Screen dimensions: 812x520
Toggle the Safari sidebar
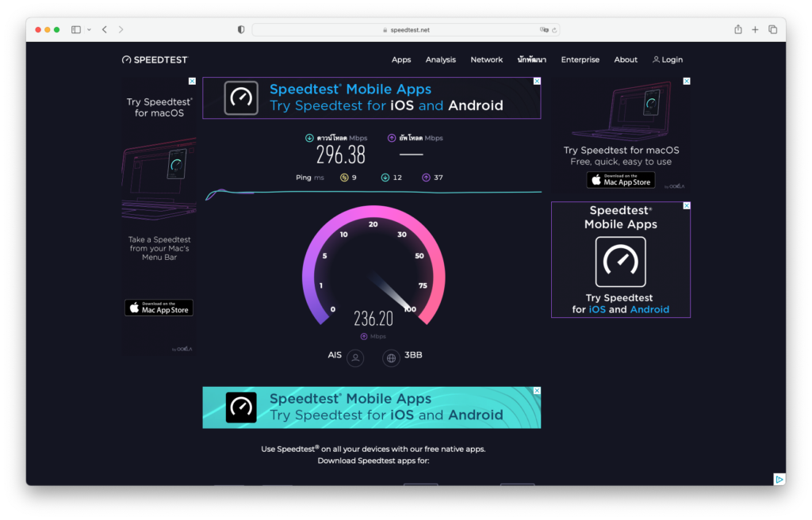click(x=76, y=29)
